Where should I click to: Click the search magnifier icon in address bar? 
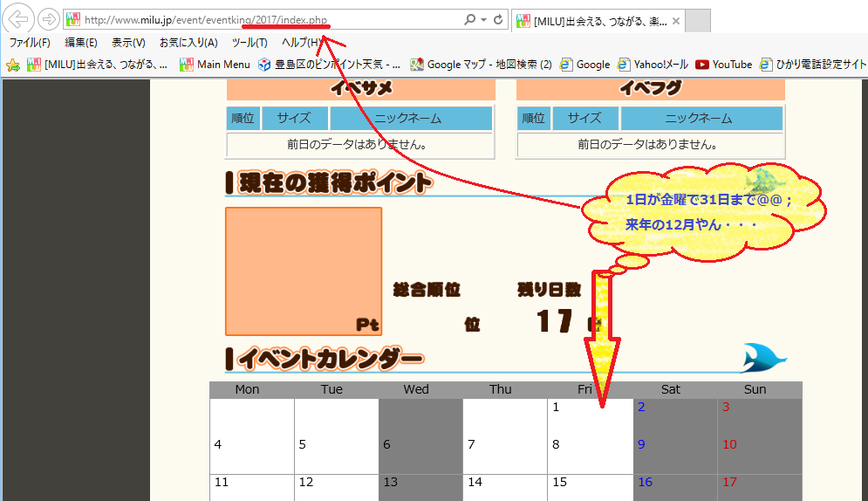coord(470,19)
